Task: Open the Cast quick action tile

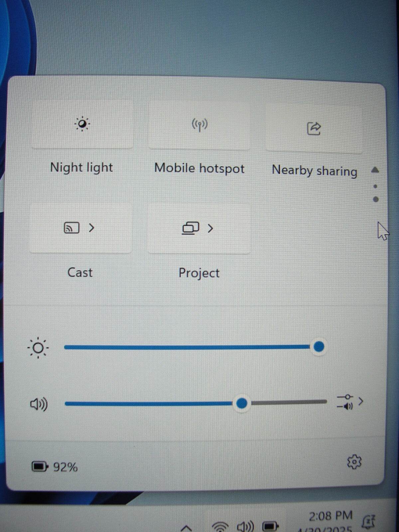Action: [x=71, y=228]
